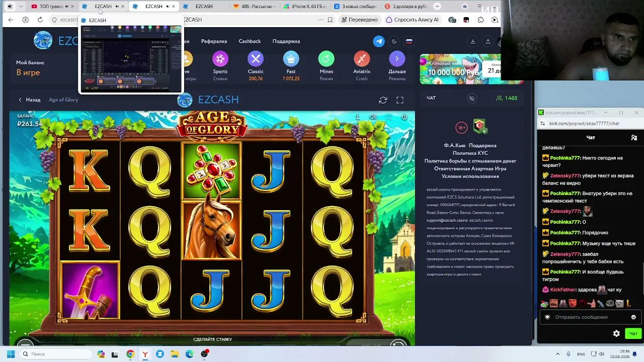Open Политика КУС link

[x=470, y=153]
